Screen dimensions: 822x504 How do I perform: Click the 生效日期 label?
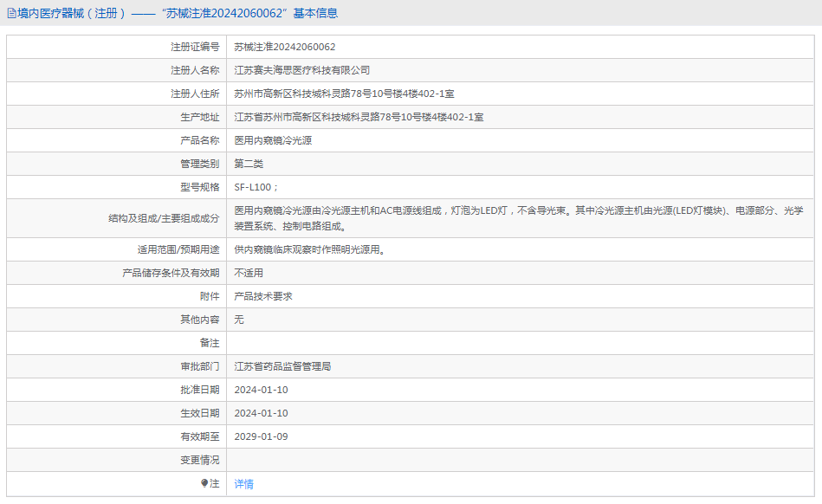coord(200,413)
